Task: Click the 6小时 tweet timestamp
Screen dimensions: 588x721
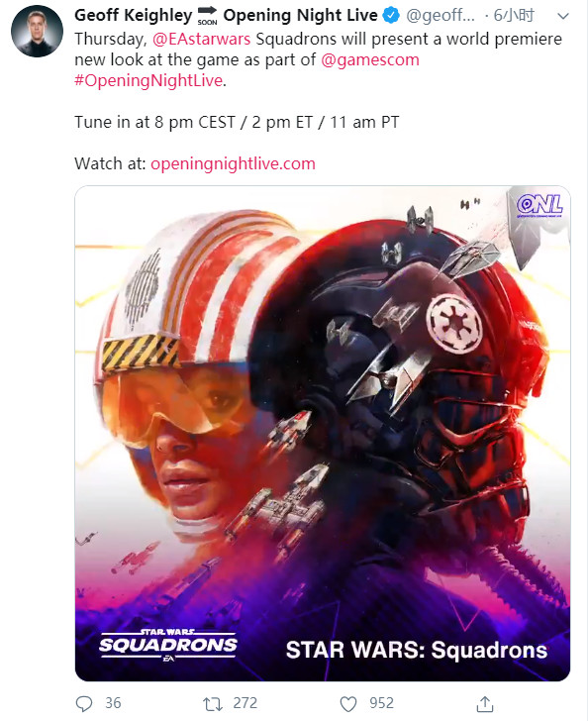Action: click(514, 16)
